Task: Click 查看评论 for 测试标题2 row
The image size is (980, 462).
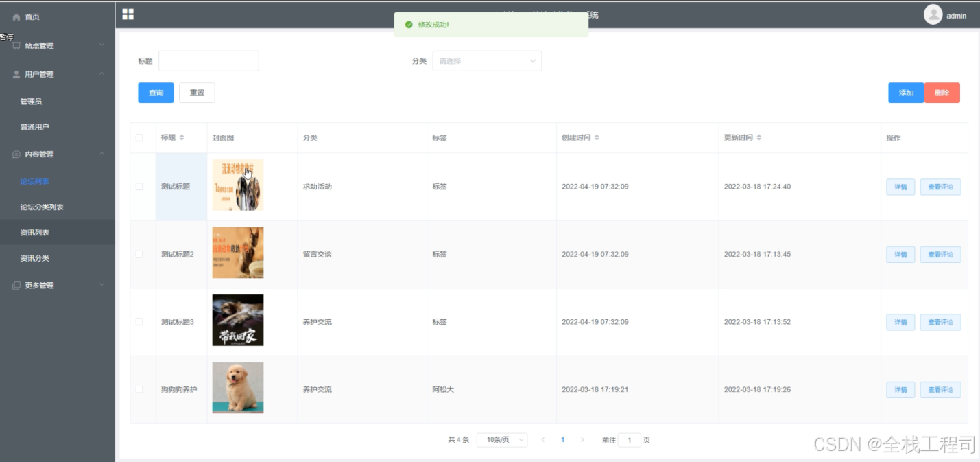Action: pos(940,255)
